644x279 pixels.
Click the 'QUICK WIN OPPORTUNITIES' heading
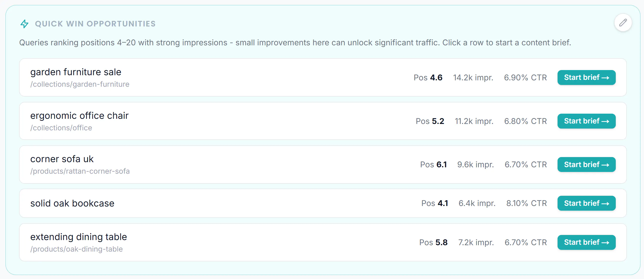(x=95, y=24)
